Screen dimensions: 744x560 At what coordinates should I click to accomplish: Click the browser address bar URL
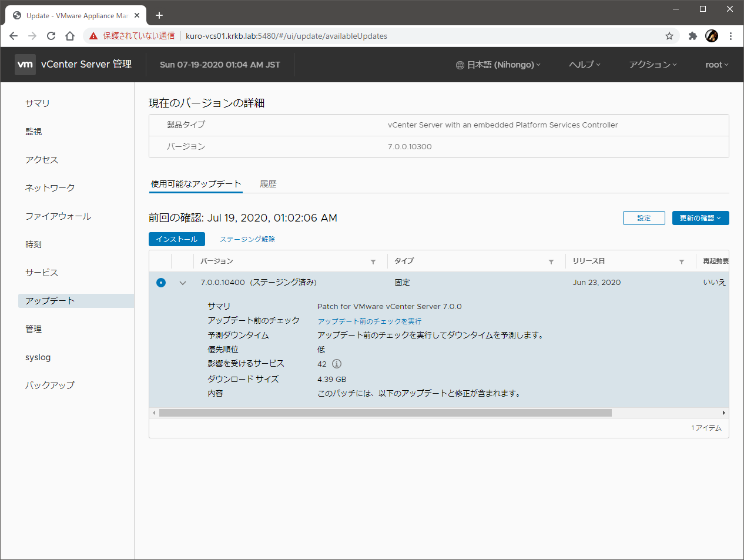pos(286,36)
